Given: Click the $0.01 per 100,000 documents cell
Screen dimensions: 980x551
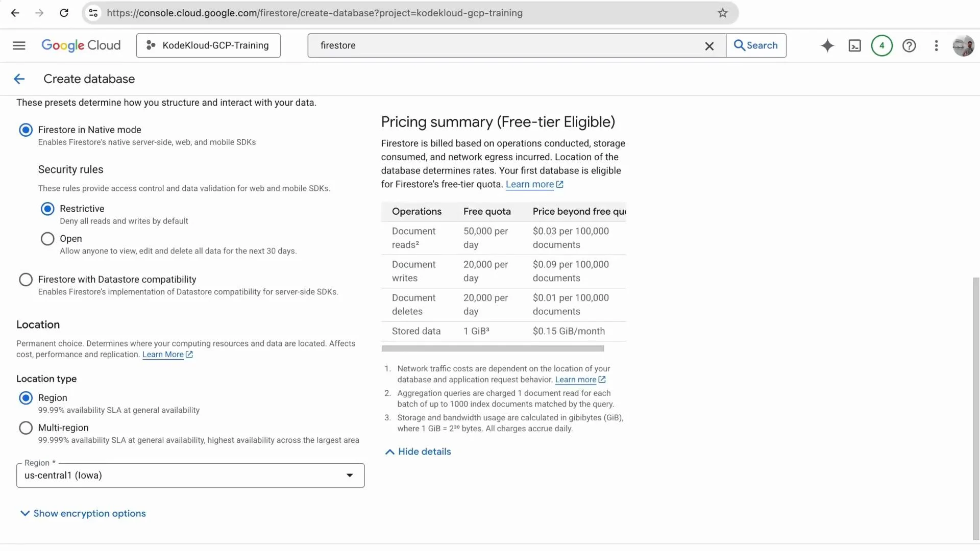Looking at the screenshot, I should coord(571,305).
